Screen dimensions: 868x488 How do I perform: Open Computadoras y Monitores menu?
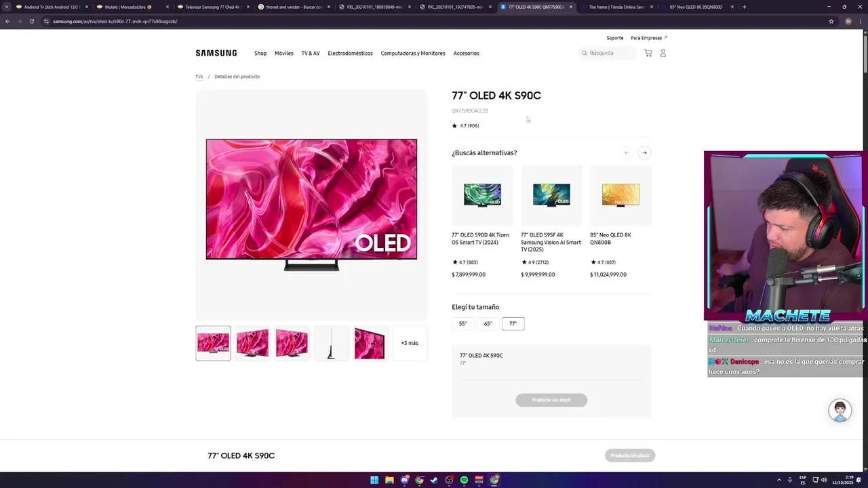(413, 53)
